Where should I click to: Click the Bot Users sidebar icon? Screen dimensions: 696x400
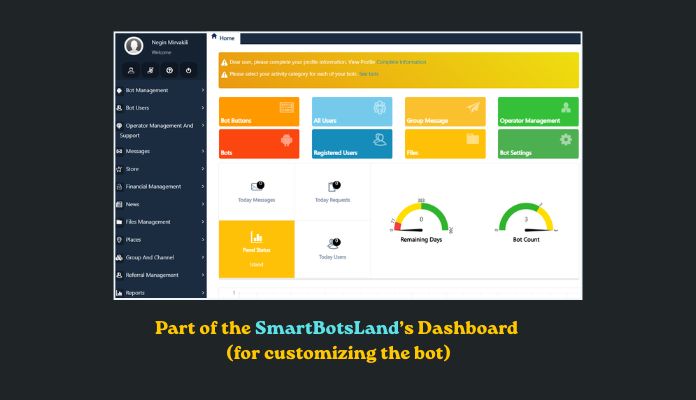tap(119, 108)
